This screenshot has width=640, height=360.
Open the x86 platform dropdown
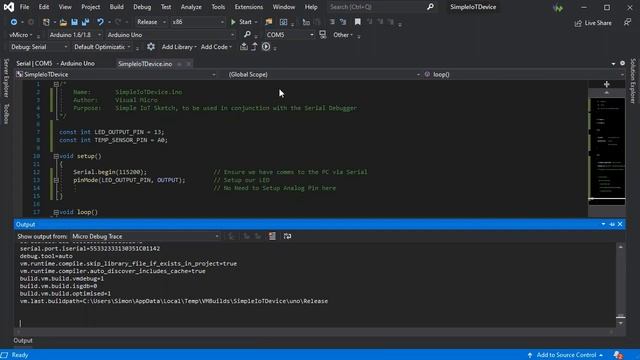point(198,22)
